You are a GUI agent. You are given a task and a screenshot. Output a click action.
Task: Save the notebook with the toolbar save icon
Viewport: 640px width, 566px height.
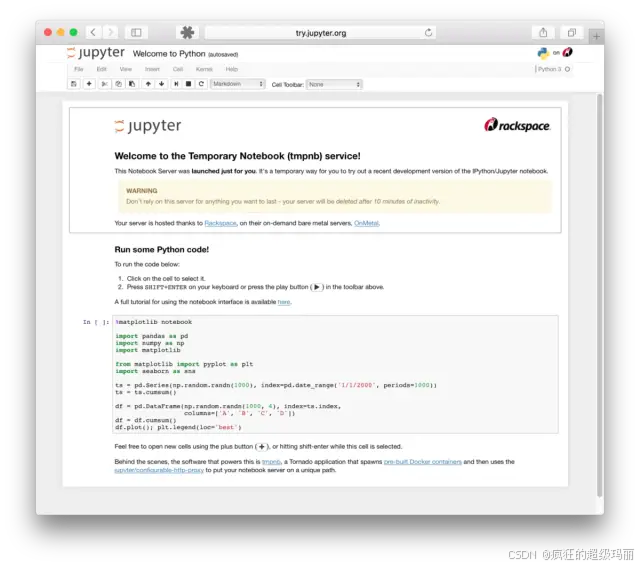(74, 84)
